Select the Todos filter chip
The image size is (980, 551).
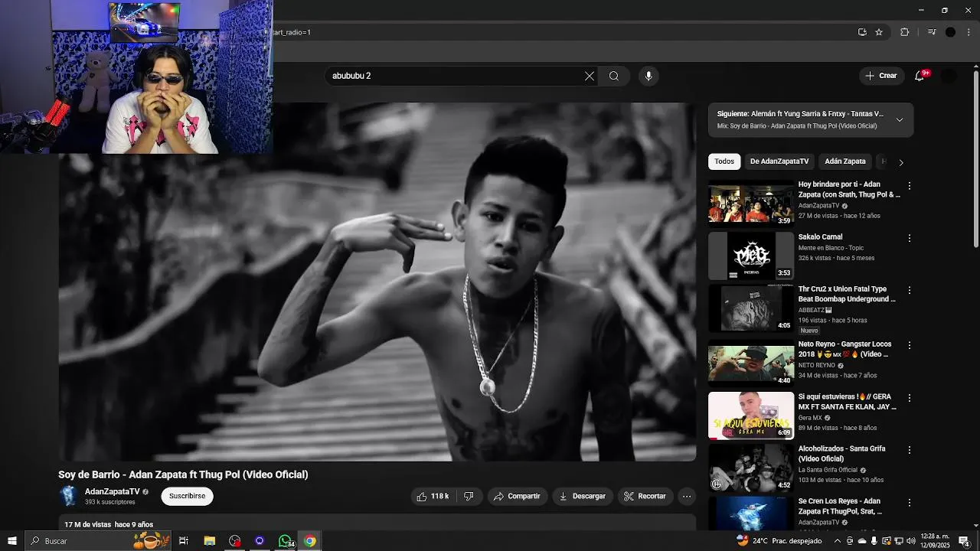pyautogui.click(x=724, y=161)
